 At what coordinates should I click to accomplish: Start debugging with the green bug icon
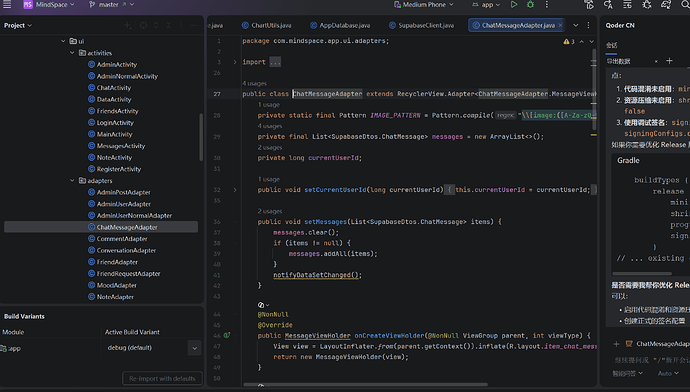pyautogui.click(x=530, y=4)
